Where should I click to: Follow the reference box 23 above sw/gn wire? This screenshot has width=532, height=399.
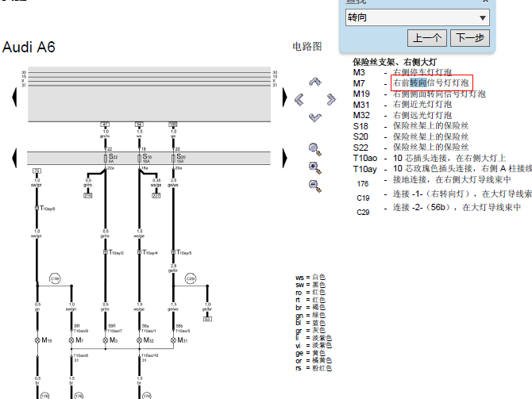[37, 171]
